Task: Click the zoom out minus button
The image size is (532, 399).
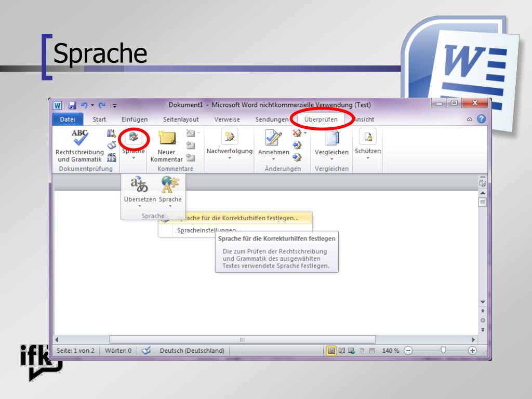Action: (408, 351)
